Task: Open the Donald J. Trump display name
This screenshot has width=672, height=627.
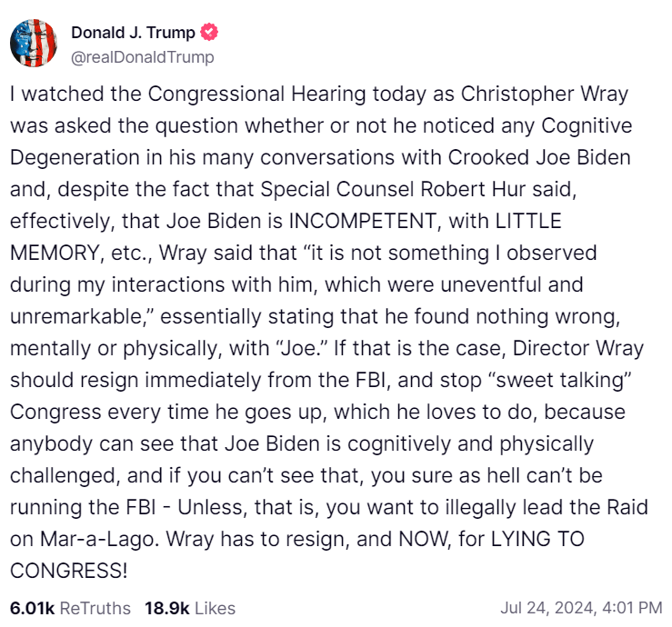Action: (x=133, y=33)
